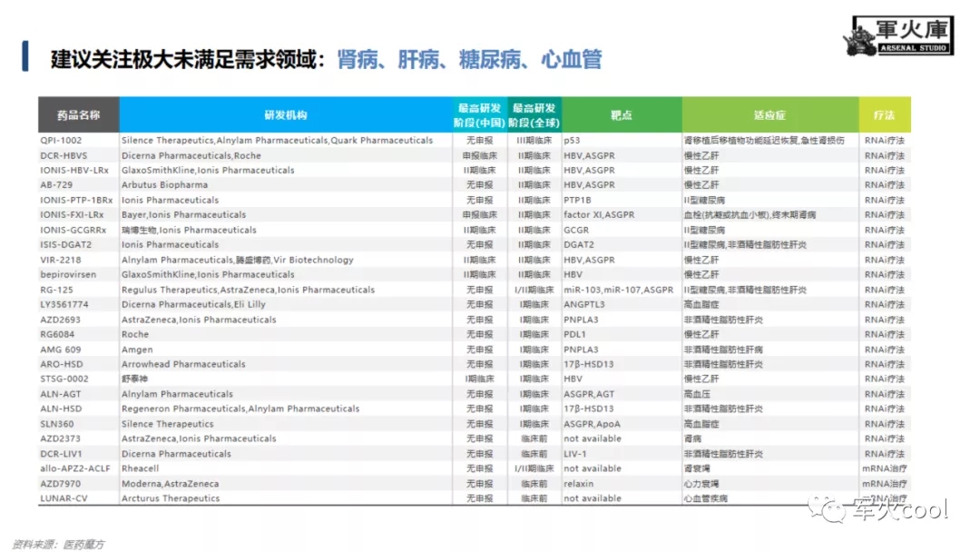Click developer cell Moderna,AstraZeneca
The image size is (980, 552).
pos(170,484)
